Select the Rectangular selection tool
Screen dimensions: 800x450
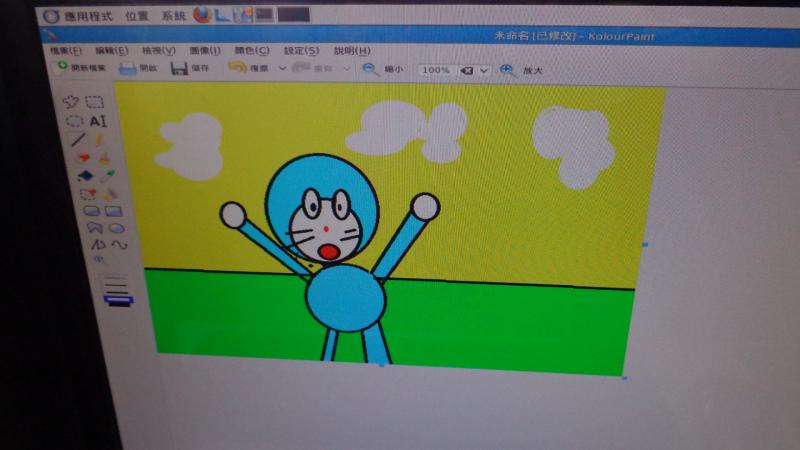(94, 102)
